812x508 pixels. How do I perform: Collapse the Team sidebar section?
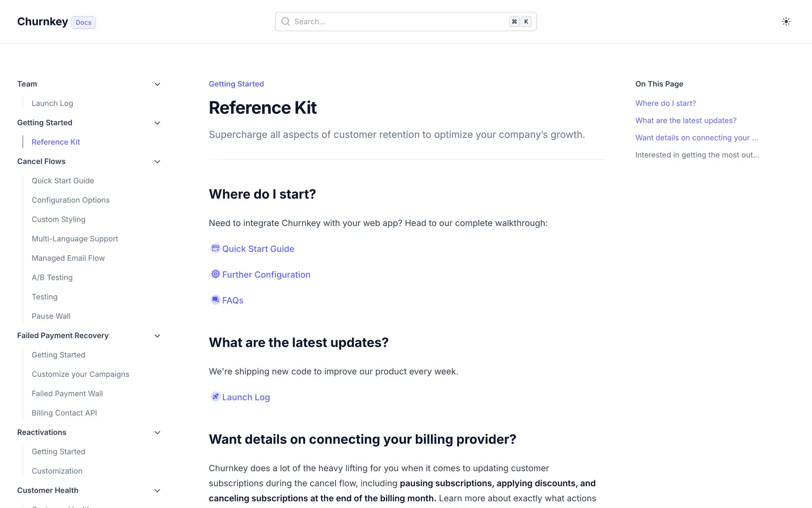(x=157, y=84)
